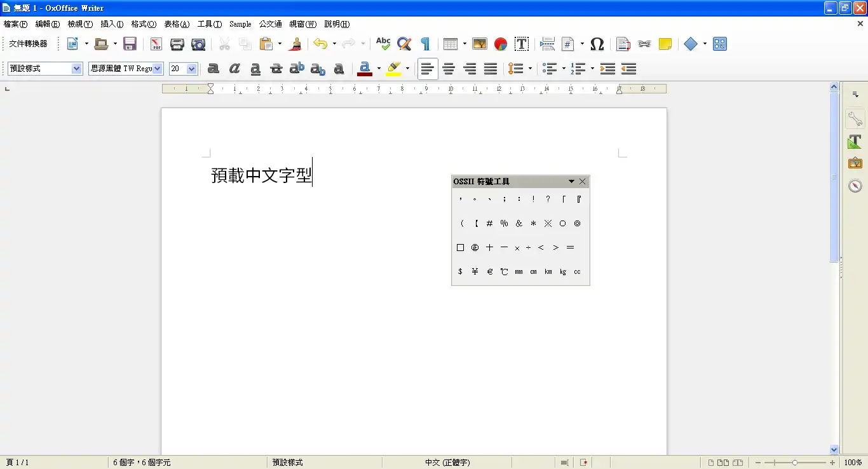This screenshot has height=469, width=868.
Task: Insert a hyperlink with the chain icon
Action: click(644, 44)
